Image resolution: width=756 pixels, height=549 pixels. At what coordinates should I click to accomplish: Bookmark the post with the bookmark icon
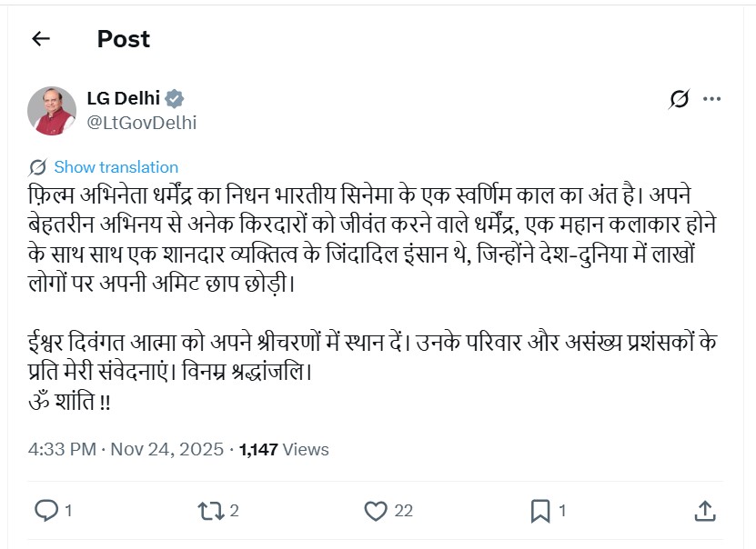(540, 511)
